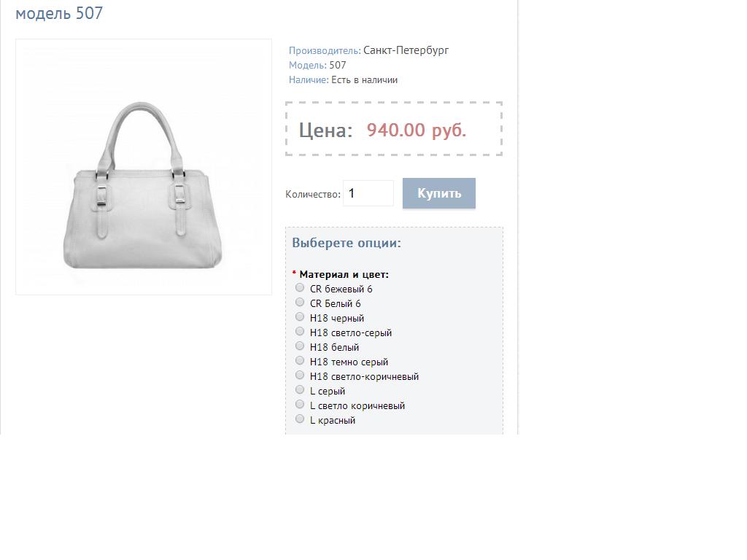The image size is (747, 560).
Task: Choose the L серый radio option
Action: (x=300, y=390)
